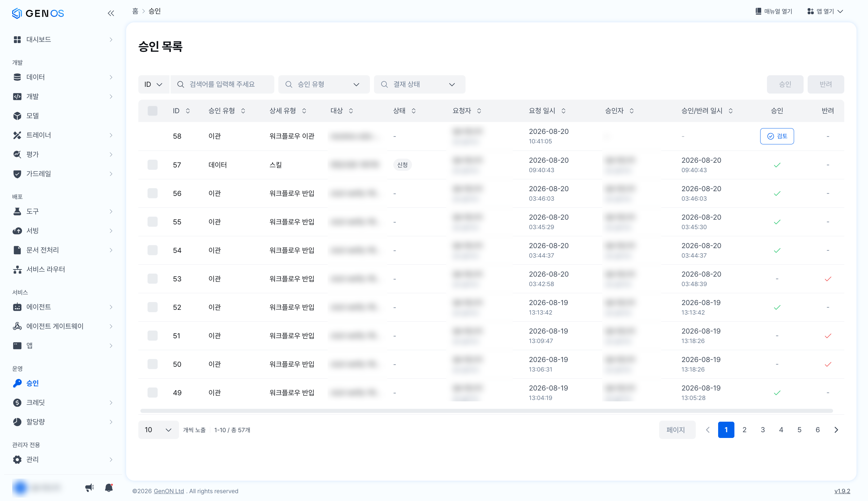Open the 크레딧 dollar icon
This screenshot has width=868, height=501.
[x=17, y=402]
